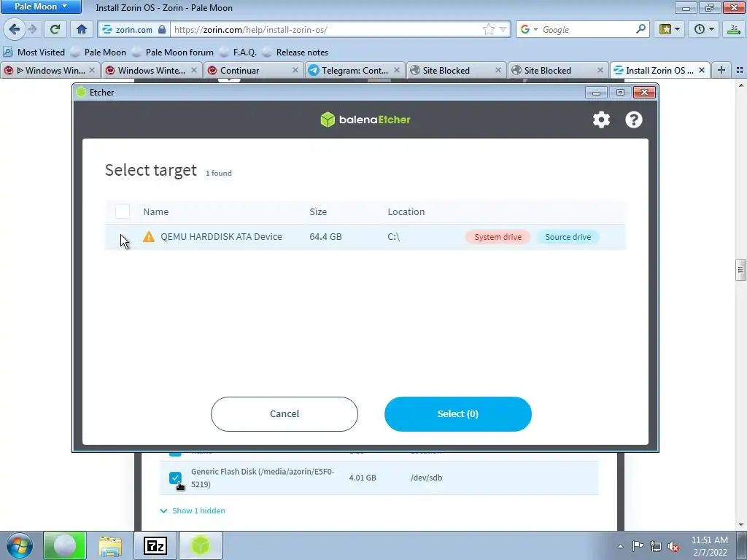Click QEMU HARDDISK ATA Device name
The height and width of the screenshot is (560, 747).
click(221, 237)
